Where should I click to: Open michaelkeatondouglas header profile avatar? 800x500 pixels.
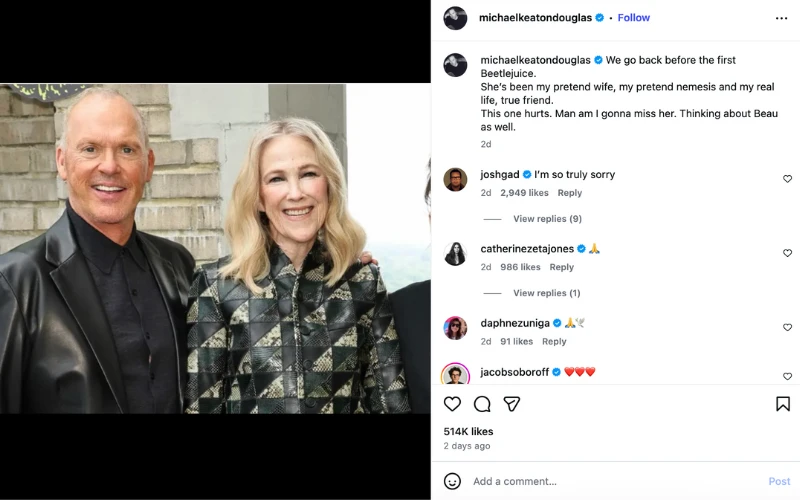455,18
